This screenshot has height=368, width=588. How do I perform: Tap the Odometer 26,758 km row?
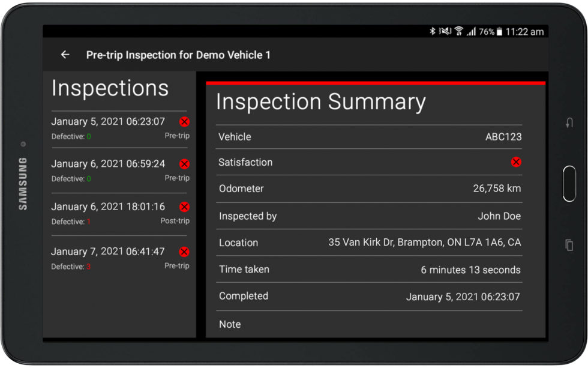tap(369, 189)
